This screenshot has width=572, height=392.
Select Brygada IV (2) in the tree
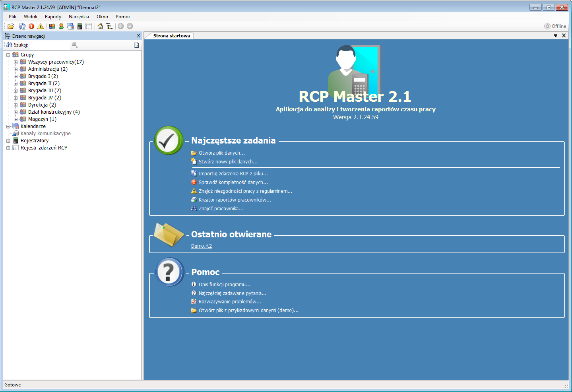[45, 98]
